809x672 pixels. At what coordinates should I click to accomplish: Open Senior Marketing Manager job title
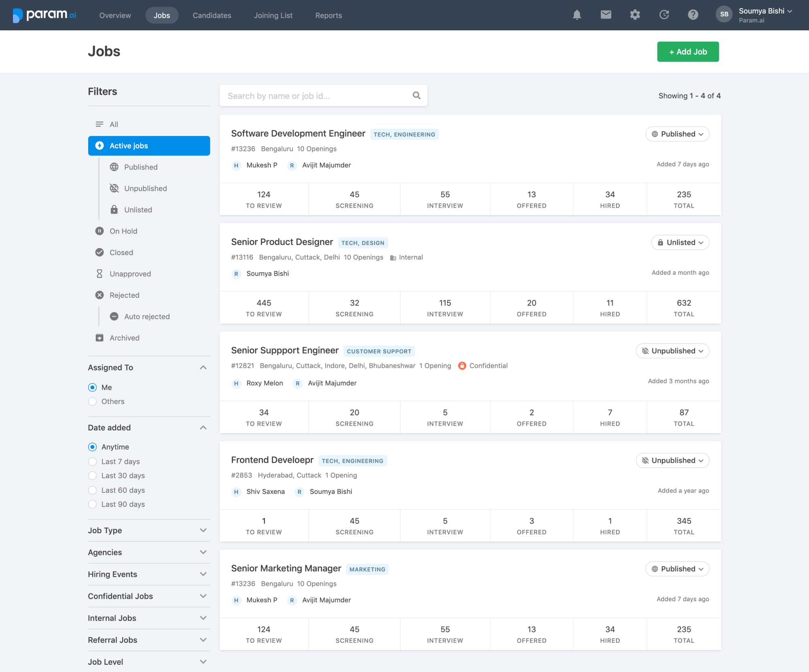tap(286, 568)
